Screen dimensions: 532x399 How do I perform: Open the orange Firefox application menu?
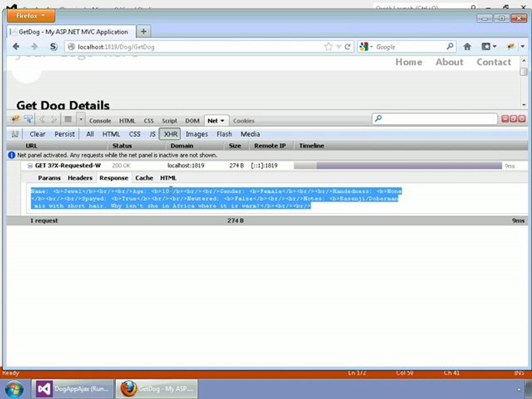(30, 16)
